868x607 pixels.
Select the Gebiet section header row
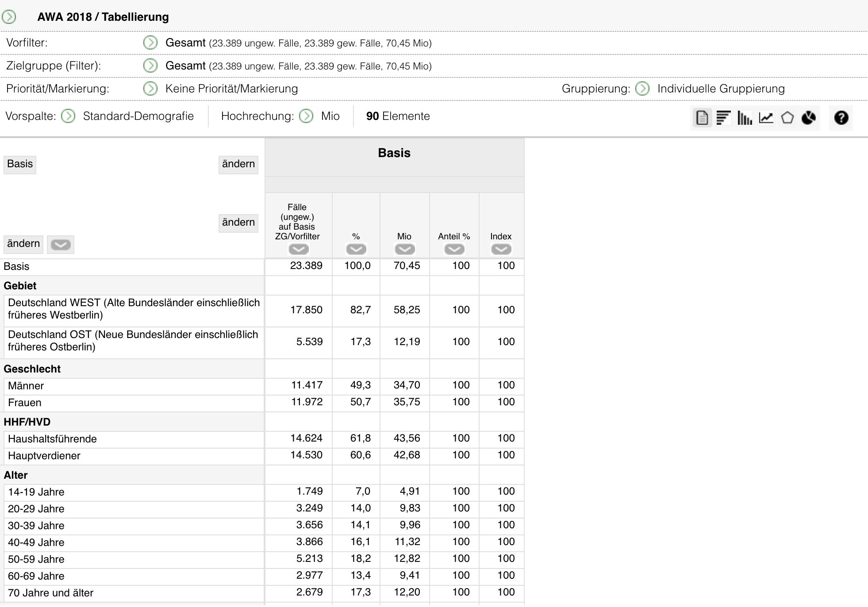pyautogui.click(x=133, y=286)
